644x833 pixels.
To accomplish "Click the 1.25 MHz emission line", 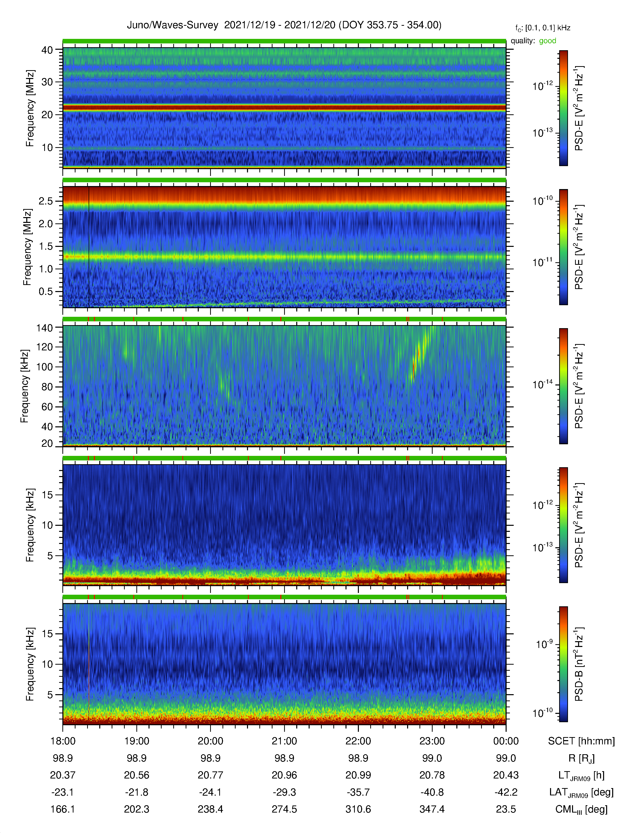I will point(284,257).
